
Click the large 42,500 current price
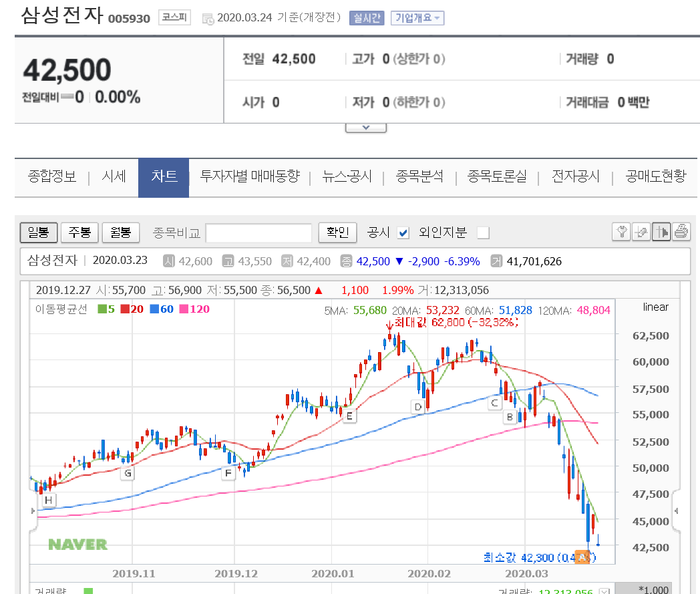[67, 70]
